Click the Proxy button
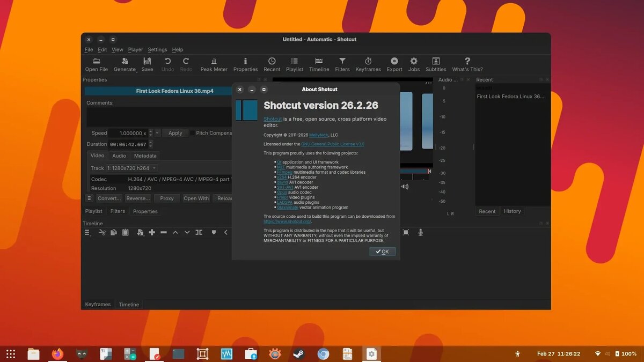 coord(167,198)
